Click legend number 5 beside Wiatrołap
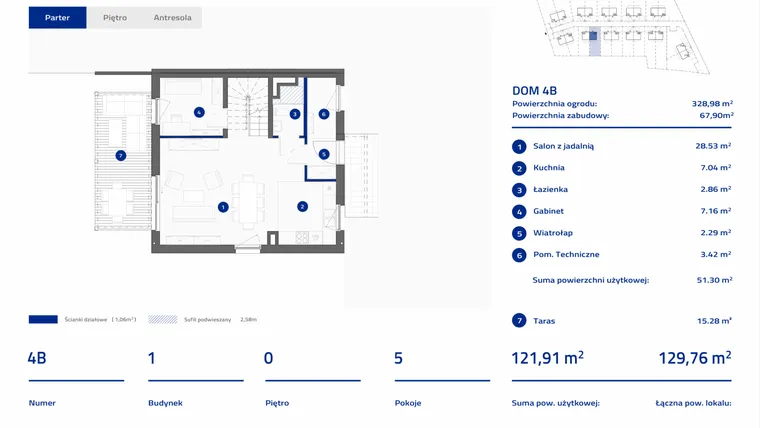 (519, 234)
